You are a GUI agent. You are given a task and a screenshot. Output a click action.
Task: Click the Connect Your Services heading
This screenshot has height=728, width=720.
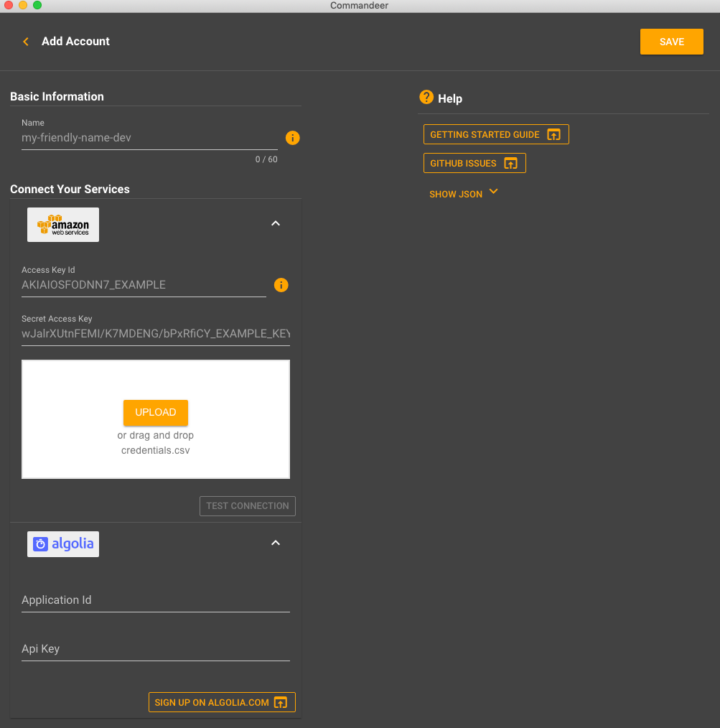[x=70, y=190]
